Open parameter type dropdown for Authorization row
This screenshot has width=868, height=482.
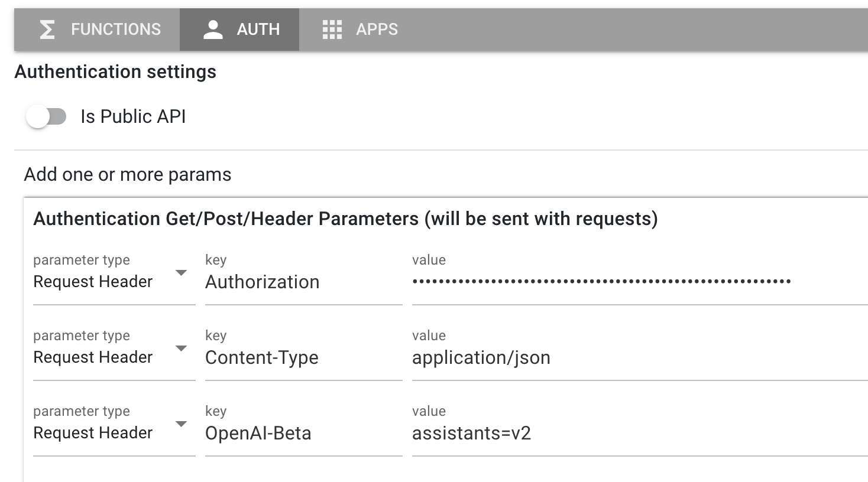point(182,273)
